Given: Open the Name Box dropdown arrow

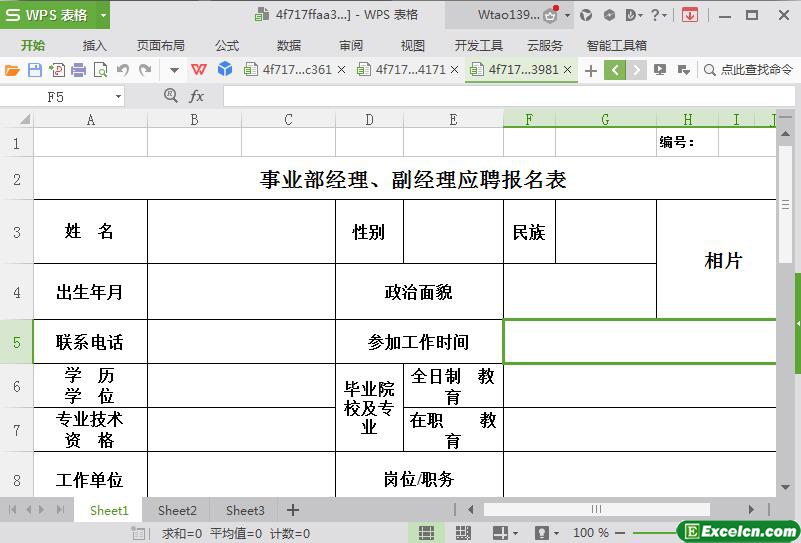Looking at the screenshot, I should click(118, 96).
